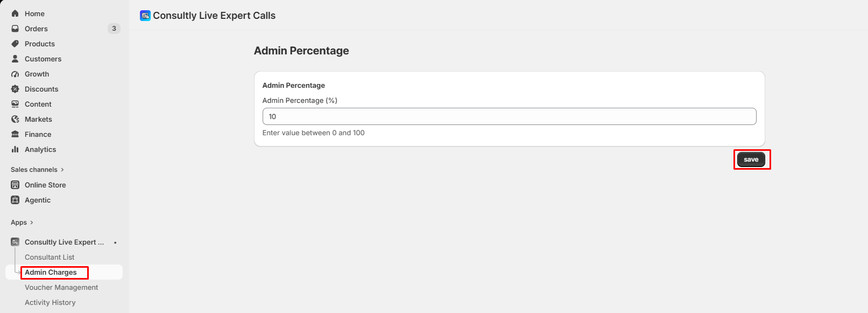Click the Online Store storefront icon
868x313 pixels.
15,185
